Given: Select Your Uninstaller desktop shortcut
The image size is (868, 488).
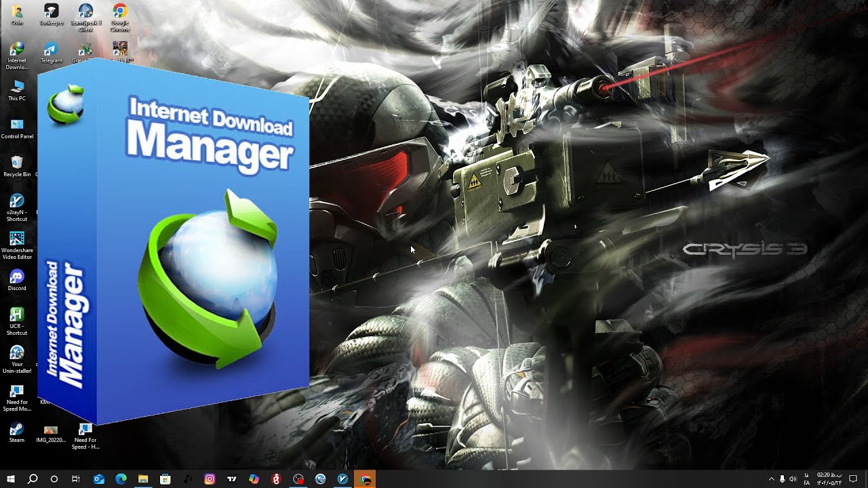Looking at the screenshot, I should click(17, 359).
